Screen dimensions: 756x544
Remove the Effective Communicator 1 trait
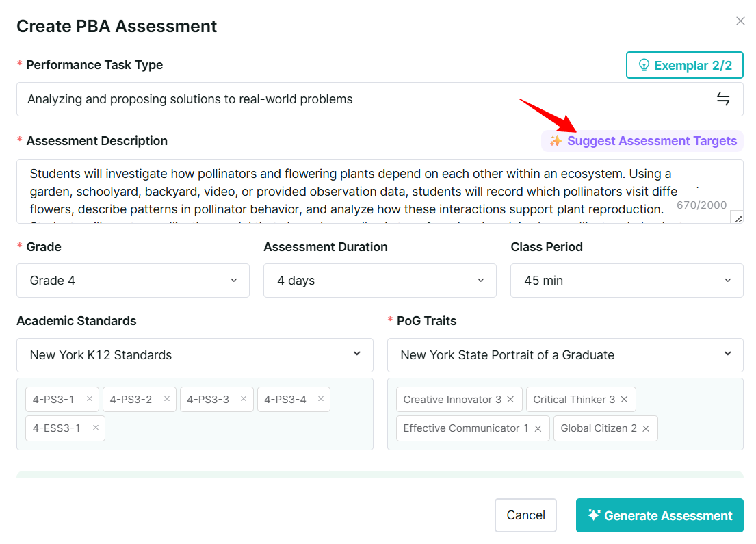538,428
